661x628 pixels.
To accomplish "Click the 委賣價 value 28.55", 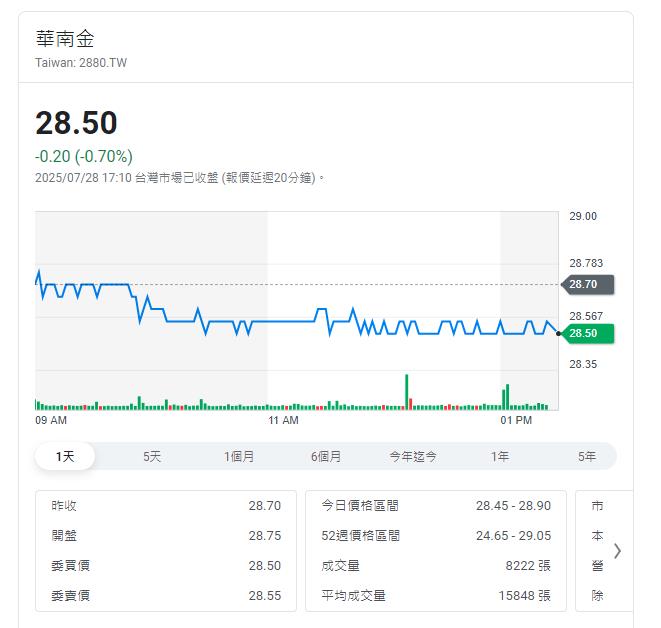I will 265,596.
